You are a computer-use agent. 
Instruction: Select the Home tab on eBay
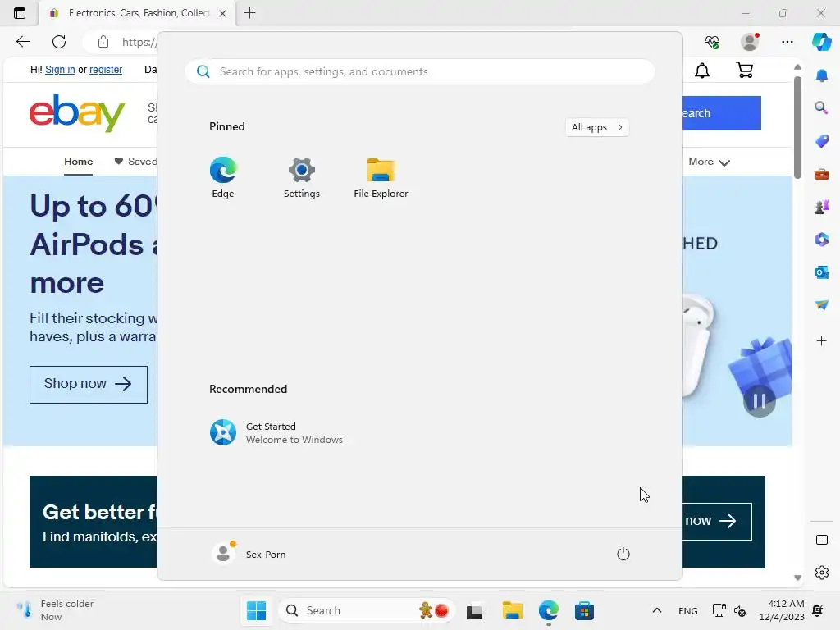tap(78, 162)
